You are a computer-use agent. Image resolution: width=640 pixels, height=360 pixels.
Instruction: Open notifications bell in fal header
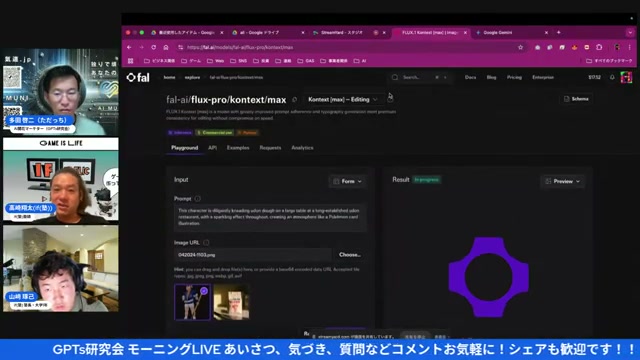coord(612,77)
